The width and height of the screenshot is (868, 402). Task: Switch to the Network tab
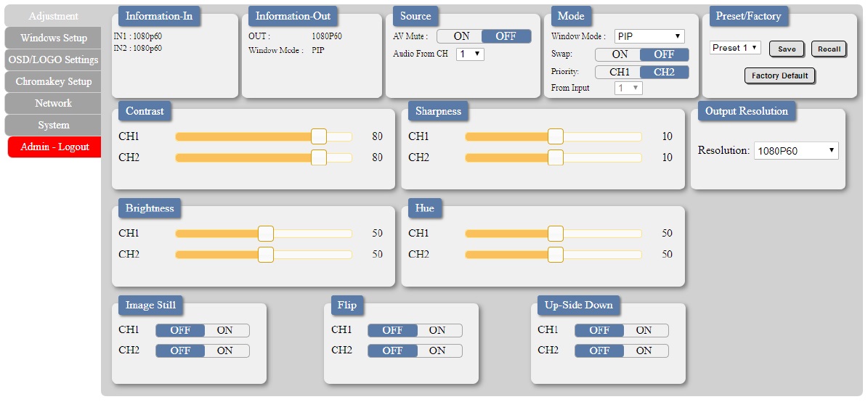click(x=54, y=104)
